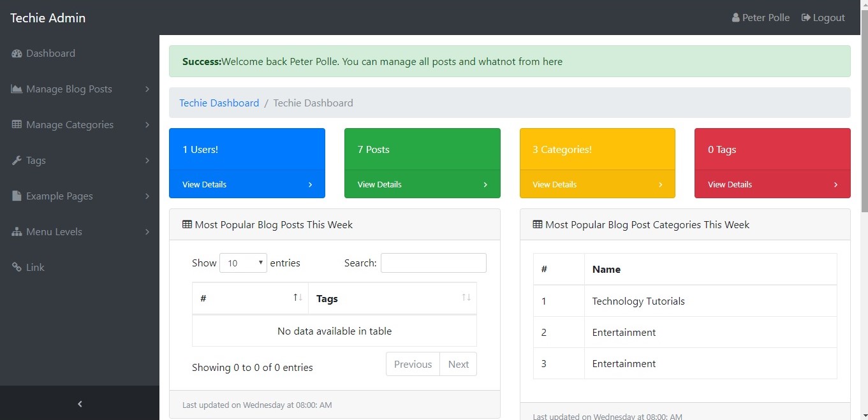868x420 pixels.
Task: Click the user icon beside Peter Polle
Action: 735,18
